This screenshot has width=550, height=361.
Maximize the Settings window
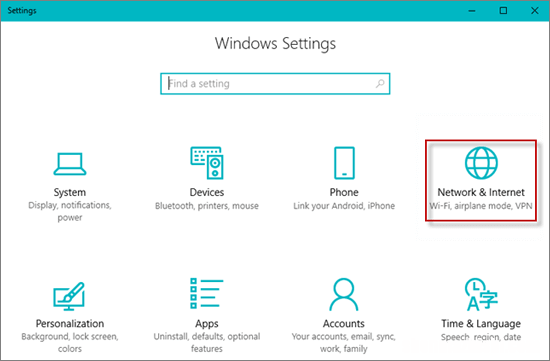(503, 11)
